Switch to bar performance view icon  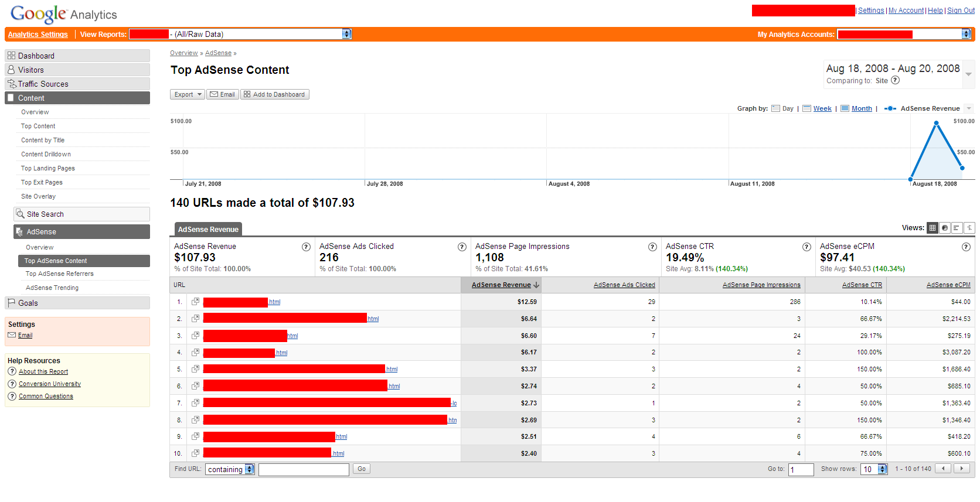(957, 228)
